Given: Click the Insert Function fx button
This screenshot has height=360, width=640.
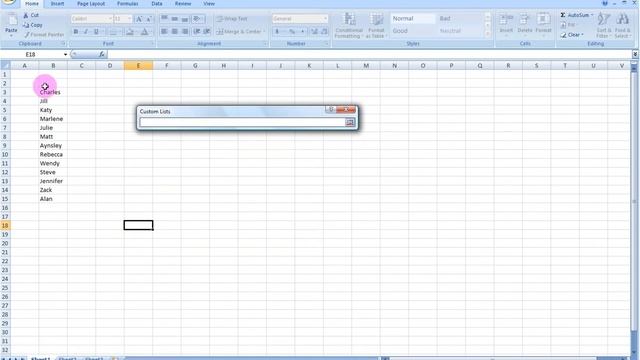Looking at the screenshot, I should (102, 54).
